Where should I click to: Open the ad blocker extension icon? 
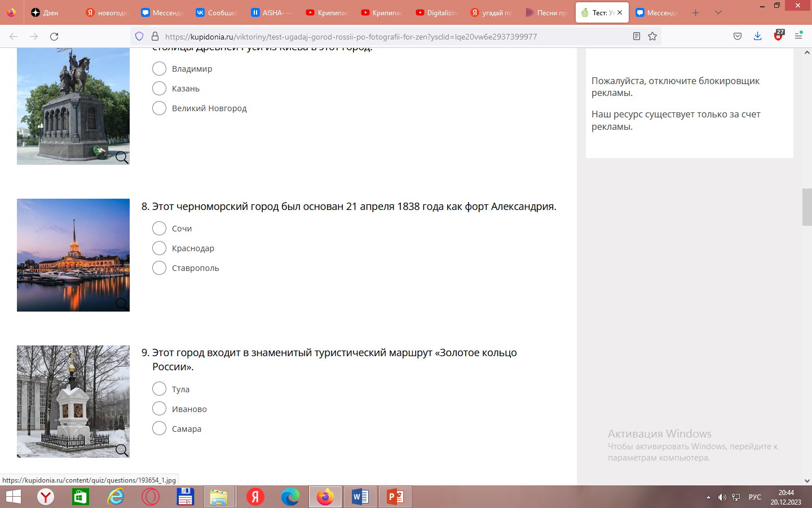tap(778, 36)
